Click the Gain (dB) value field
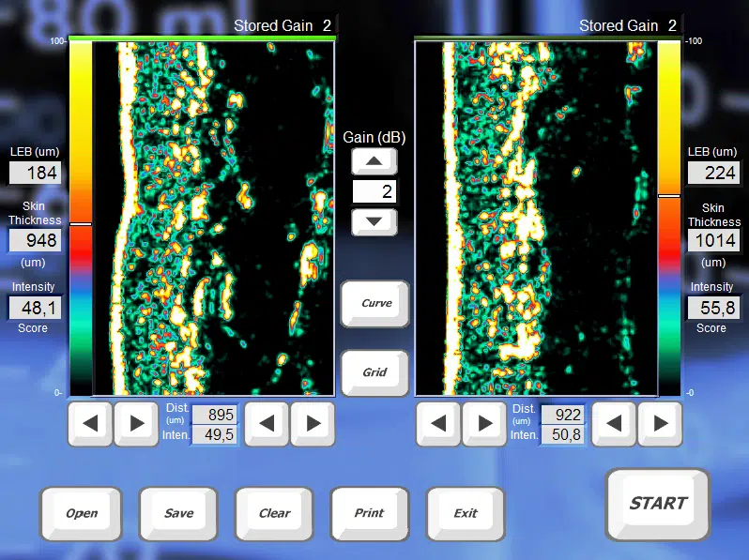Viewport: 749px width, 560px height. [x=374, y=192]
